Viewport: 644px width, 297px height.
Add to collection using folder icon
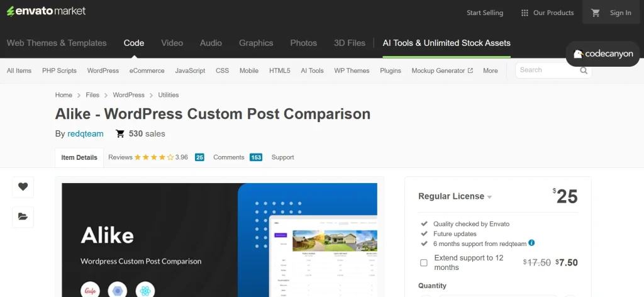click(x=23, y=217)
